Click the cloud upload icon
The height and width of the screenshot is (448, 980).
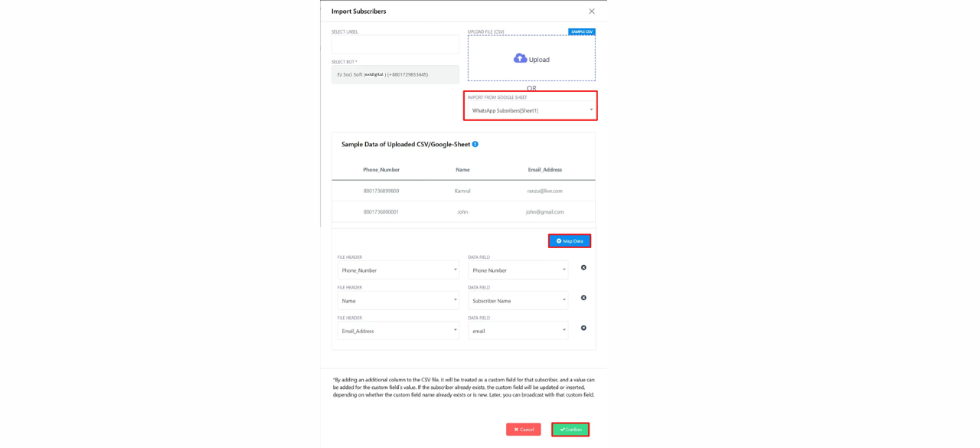520,58
